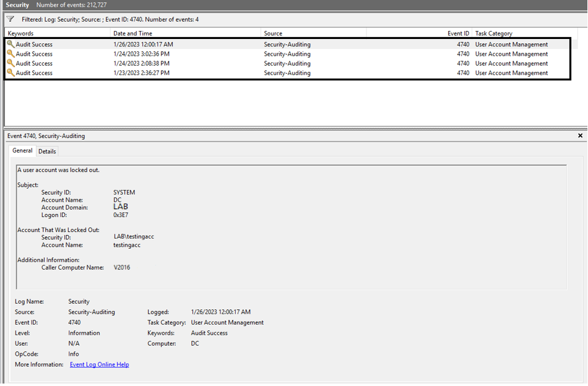This screenshot has width=588, height=386.
Task: Click key icon of 1/23/2023 2:36:27 PM event
Action: (11, 73)
